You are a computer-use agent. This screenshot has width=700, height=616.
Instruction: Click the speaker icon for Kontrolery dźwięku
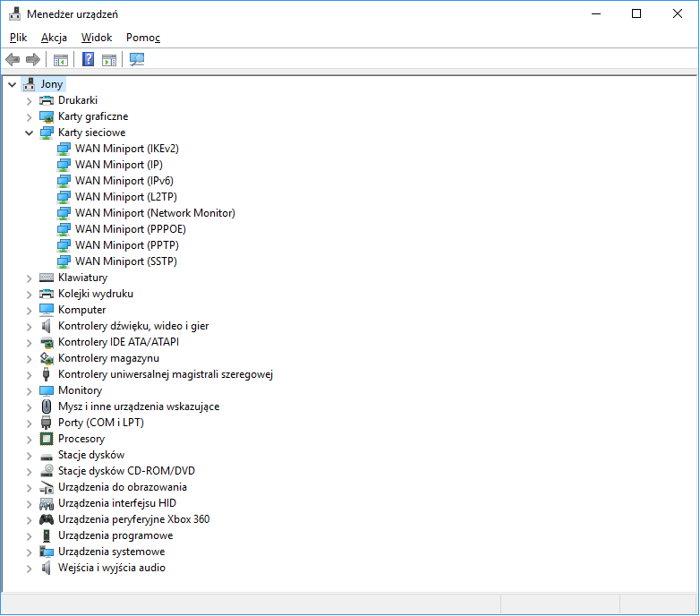pos(46,326)
